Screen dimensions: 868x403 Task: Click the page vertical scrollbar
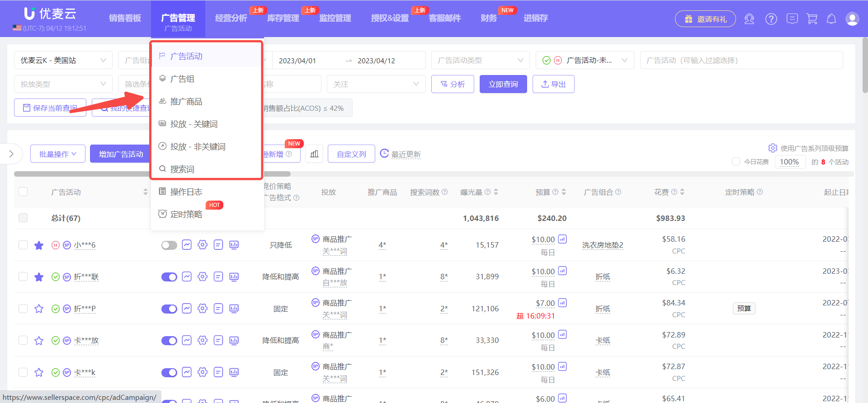point(865,65)
